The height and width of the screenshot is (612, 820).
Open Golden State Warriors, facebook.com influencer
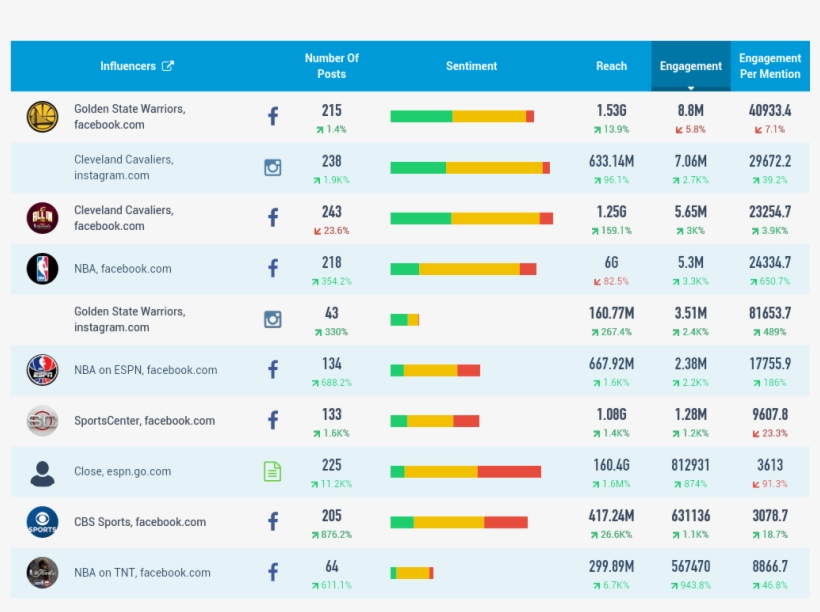point(130,117)
